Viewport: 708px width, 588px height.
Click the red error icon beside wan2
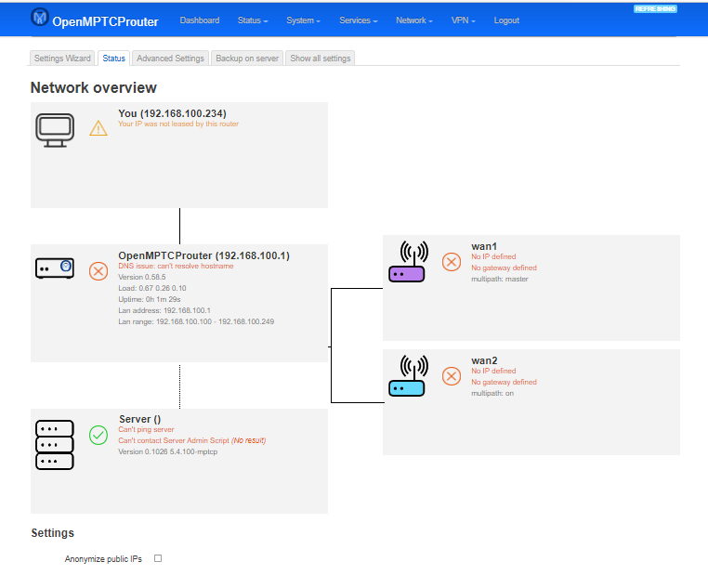click(x=451, y=376)
